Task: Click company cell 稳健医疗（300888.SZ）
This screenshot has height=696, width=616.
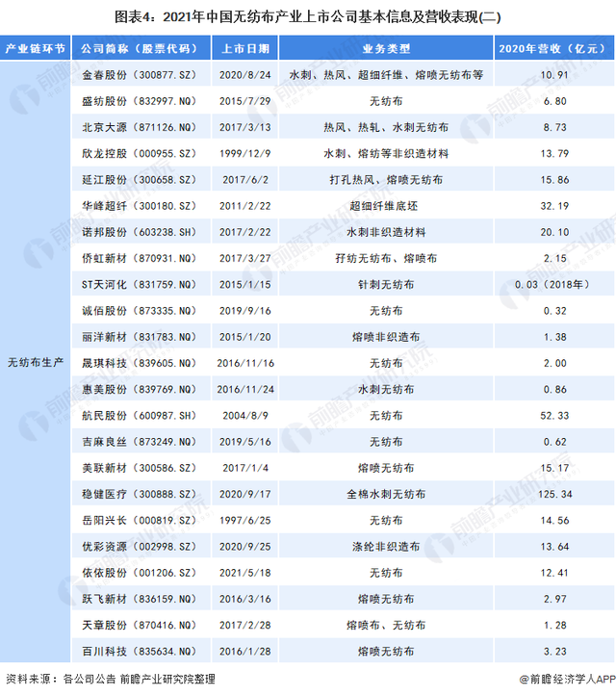Action: point(140,494)
